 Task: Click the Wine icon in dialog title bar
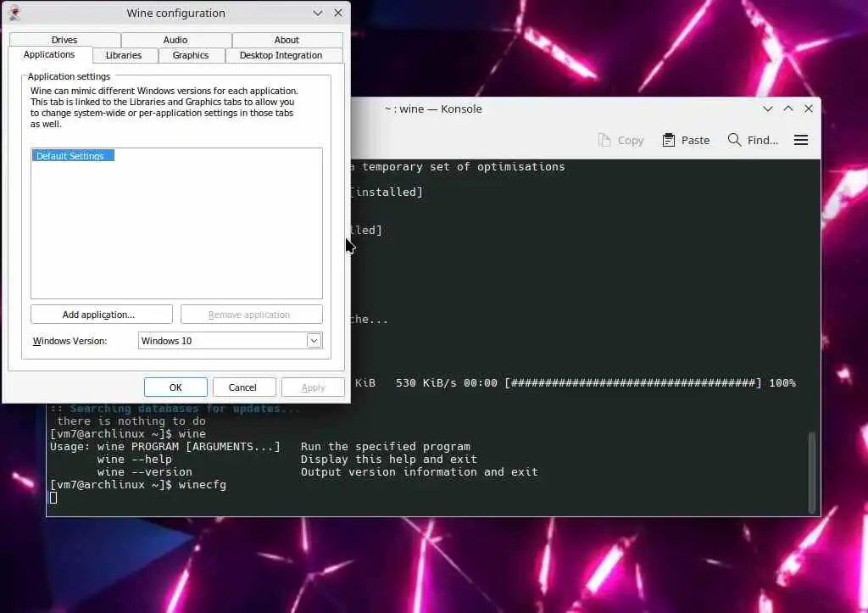coord(15,13)
